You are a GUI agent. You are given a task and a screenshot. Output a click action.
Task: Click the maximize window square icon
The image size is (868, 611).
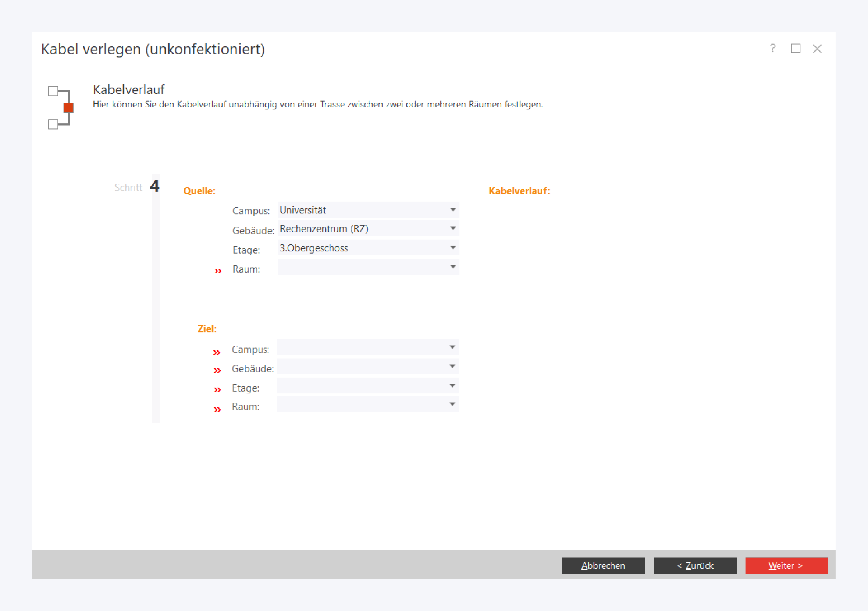tap(796, 49)
